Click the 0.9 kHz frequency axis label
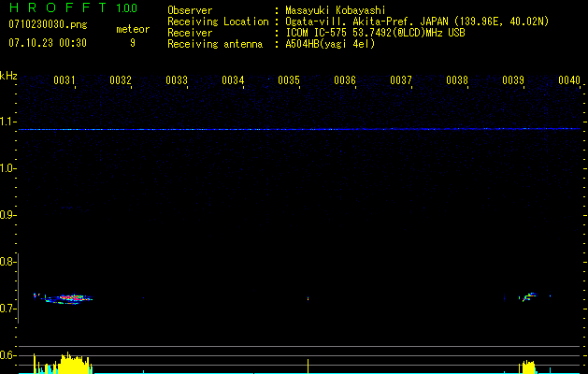Image resolution: width=588 pixels, height=374 pixels. [7, 215]
